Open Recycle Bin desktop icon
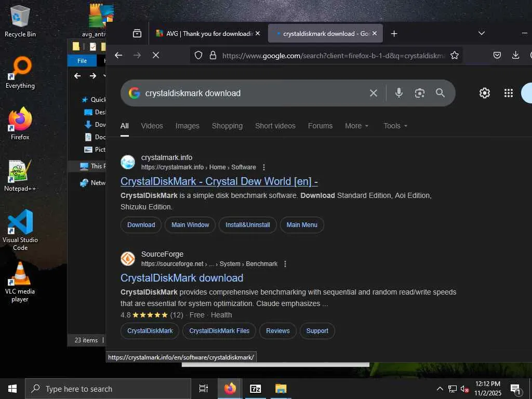Screen dimensions: 532x399 (x=20, y=21)
